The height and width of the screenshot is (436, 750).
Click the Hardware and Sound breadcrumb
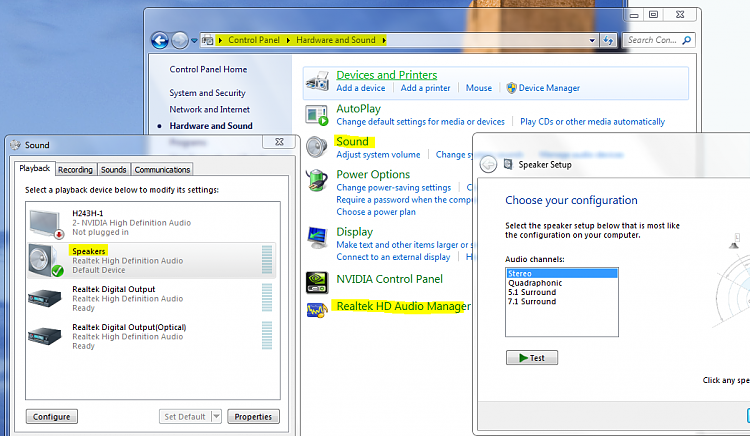[x=336, y=40]
